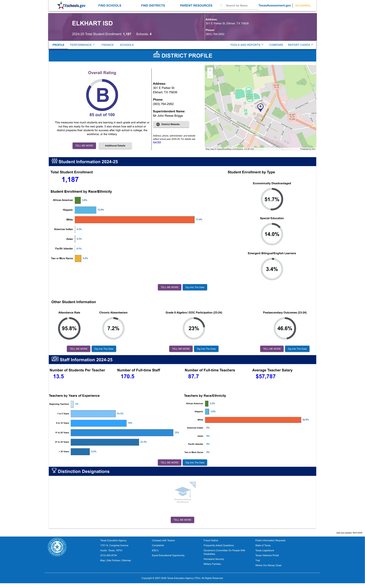The image size is (365, 588).
Task: Click Tell Me More below student enrollment
Action: pos(169,287)
